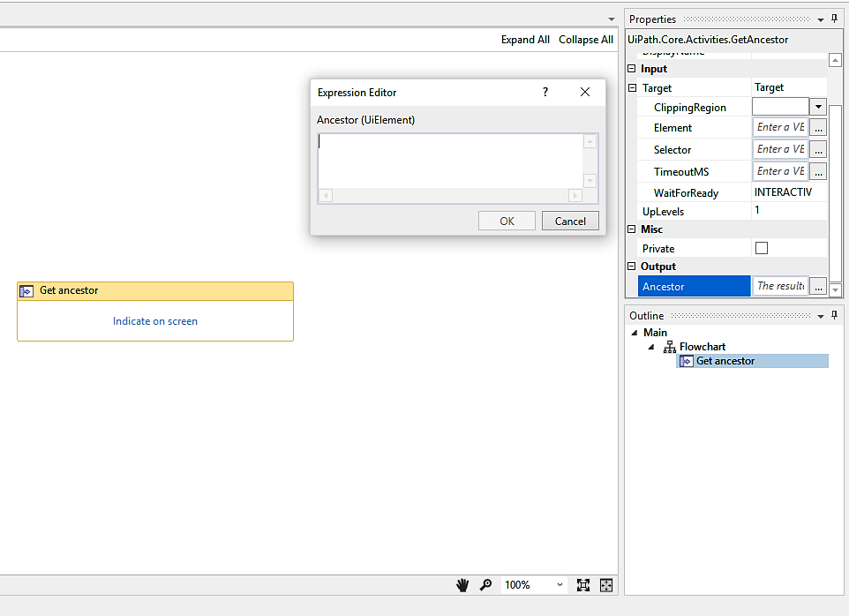Viewport: 849px width, 616px height.
Task: Click the Ancestor output value field
Action: coord(780,286)
